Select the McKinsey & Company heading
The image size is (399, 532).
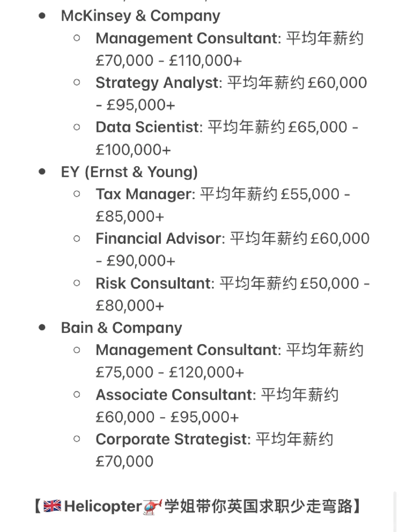tap(140, 16)
